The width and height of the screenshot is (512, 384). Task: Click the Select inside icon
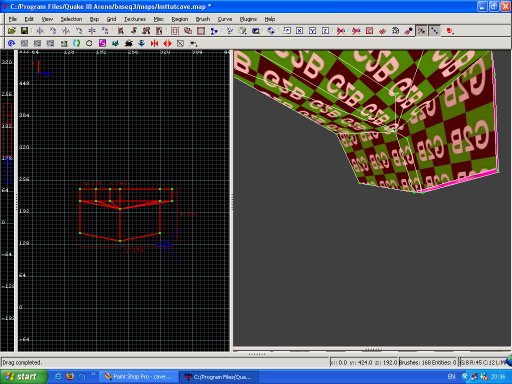[x=159, y=31]
